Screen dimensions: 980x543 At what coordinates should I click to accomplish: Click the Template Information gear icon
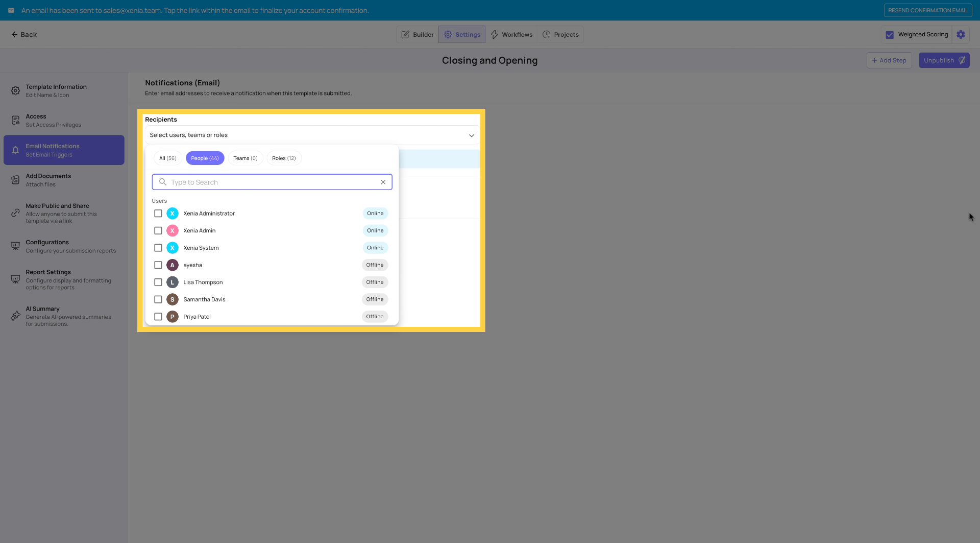click(x=16, y=91)
